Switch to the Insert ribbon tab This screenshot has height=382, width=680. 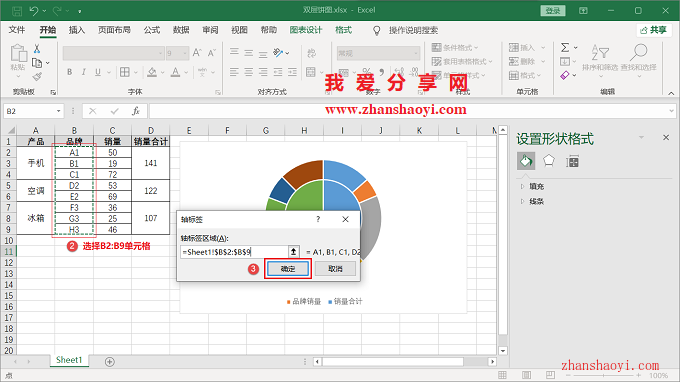77,30
